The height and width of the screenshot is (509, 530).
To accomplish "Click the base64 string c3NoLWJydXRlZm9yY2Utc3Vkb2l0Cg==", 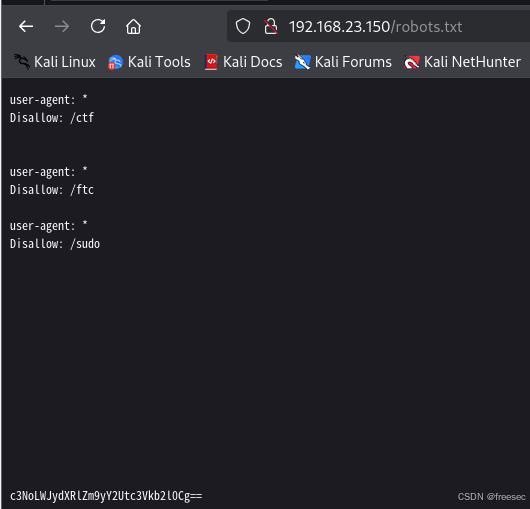I will click(x=106, y=496).
